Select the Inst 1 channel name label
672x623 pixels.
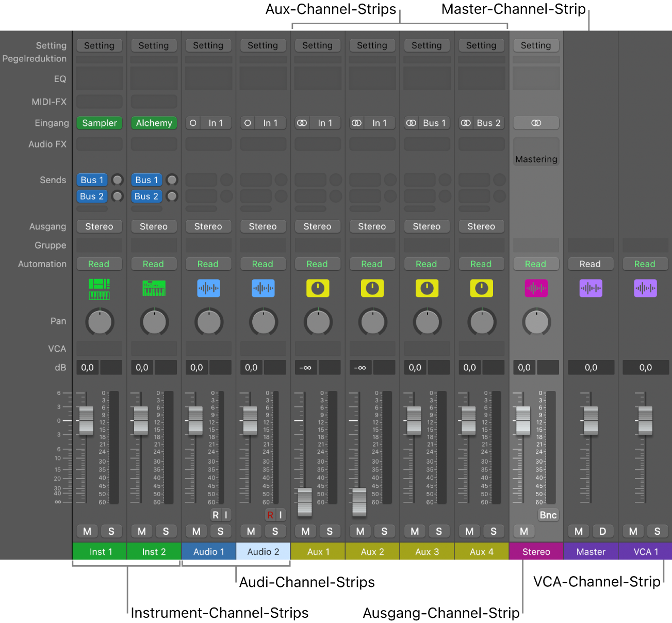tap(100, 551)
